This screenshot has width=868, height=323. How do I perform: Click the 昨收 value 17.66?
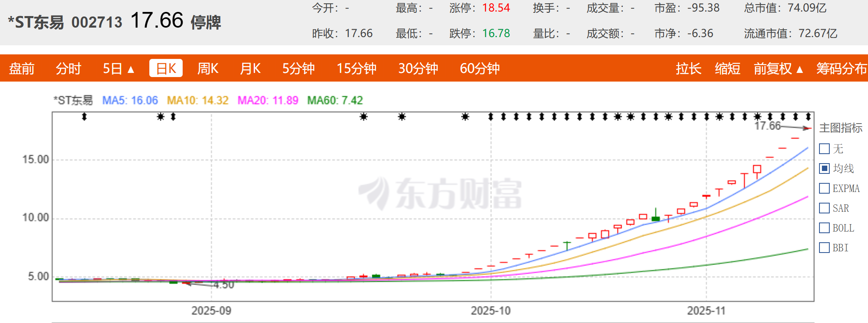tap(359, 33)
